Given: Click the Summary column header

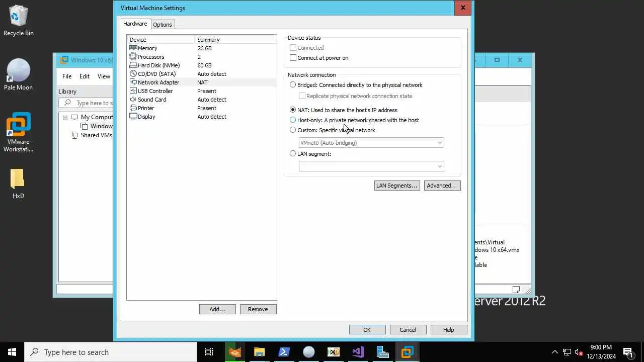Looking at the screenshot, I should tap(235, 40).
